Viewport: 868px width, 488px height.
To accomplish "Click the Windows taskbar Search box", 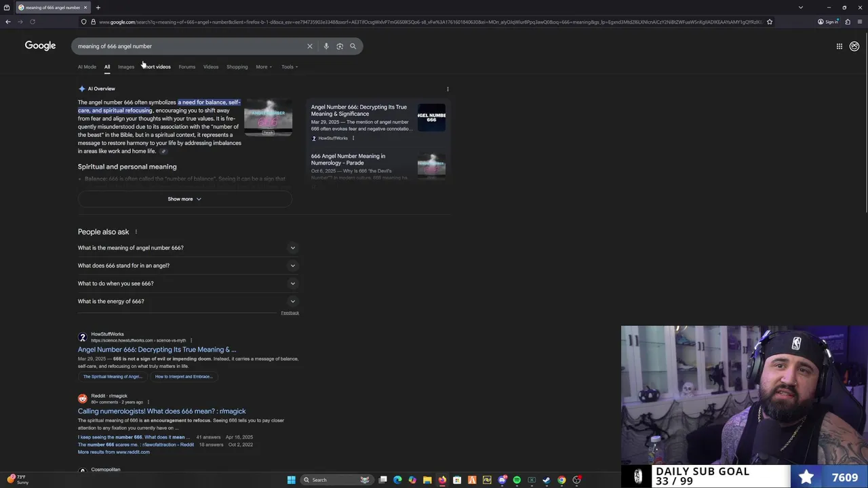I will coord(336,480).
